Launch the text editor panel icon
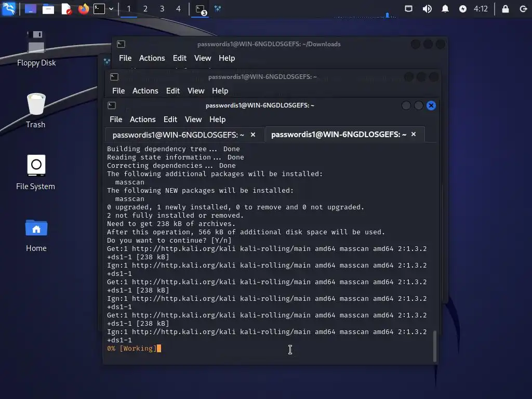The height and width of the screenshot is (399, 532). (66, 9)
